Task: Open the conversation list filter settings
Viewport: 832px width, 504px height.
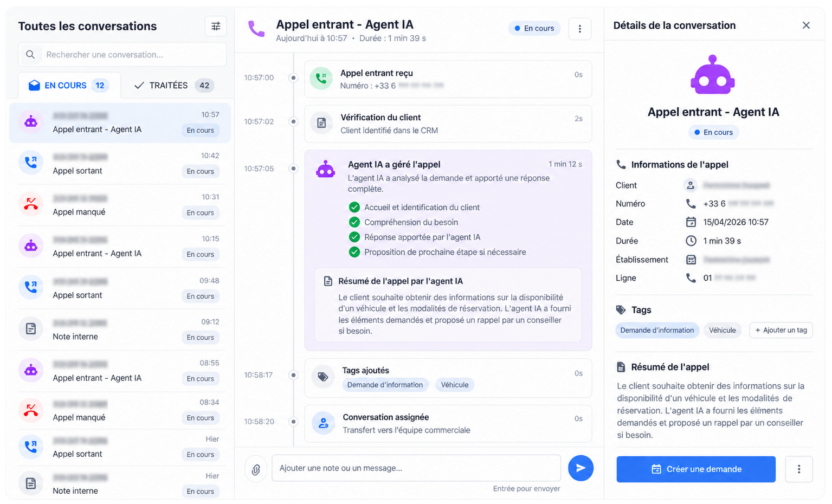Action: click(x=216, y=26)
